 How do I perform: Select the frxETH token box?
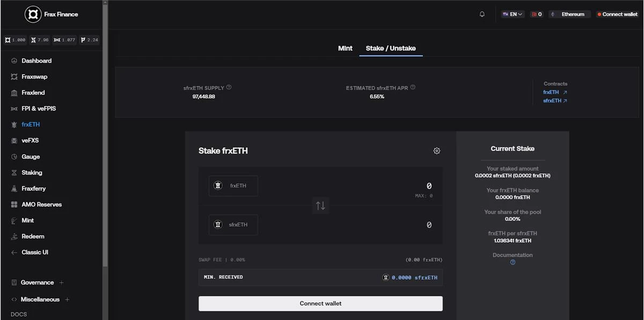tap(233, 186)
